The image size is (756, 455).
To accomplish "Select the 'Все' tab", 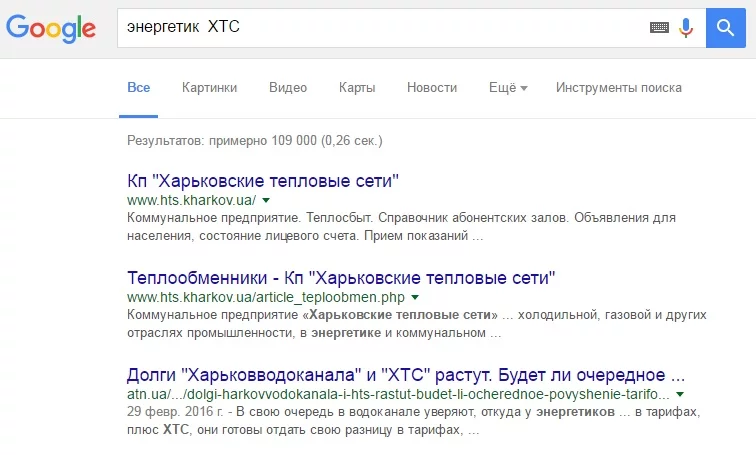I will click(138, 88).
